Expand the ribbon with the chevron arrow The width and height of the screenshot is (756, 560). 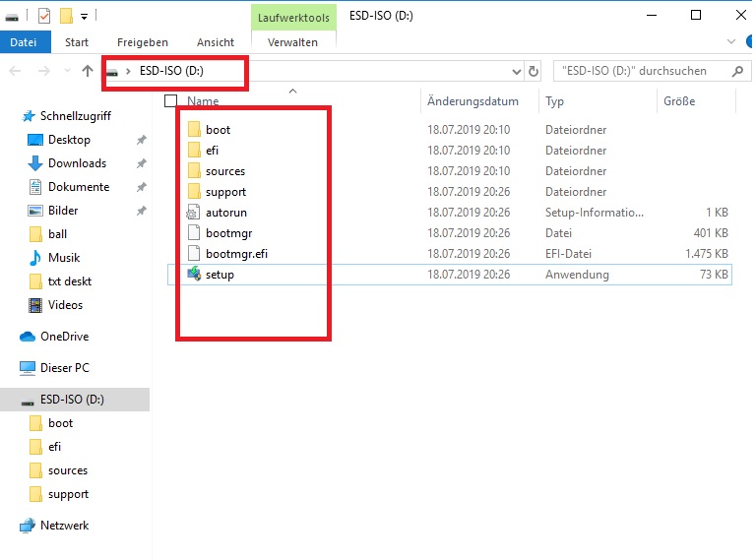(x=731, y=42)
